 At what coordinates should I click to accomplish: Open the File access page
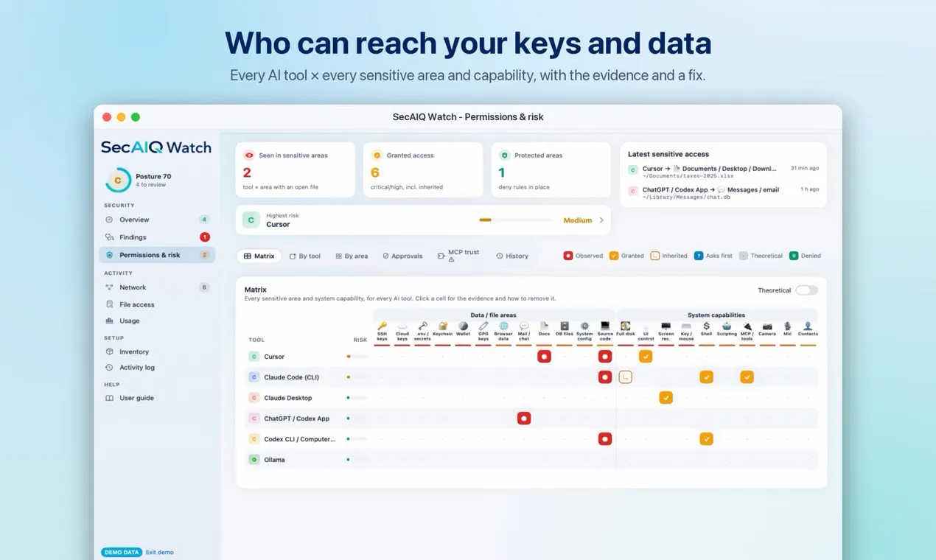click(157, 304)
